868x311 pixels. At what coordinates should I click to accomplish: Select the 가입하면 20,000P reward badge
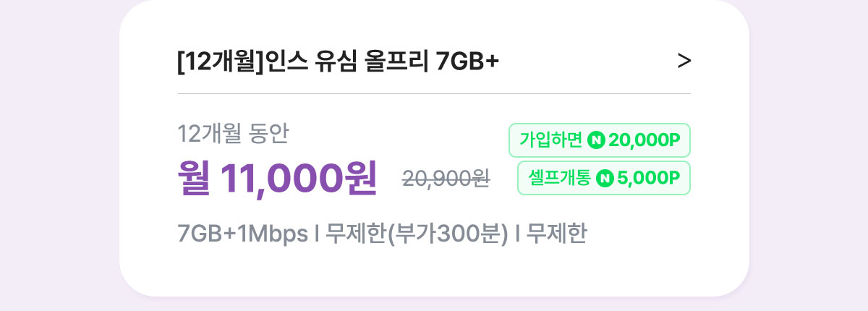pyautogui.click(x=600, y=140)
